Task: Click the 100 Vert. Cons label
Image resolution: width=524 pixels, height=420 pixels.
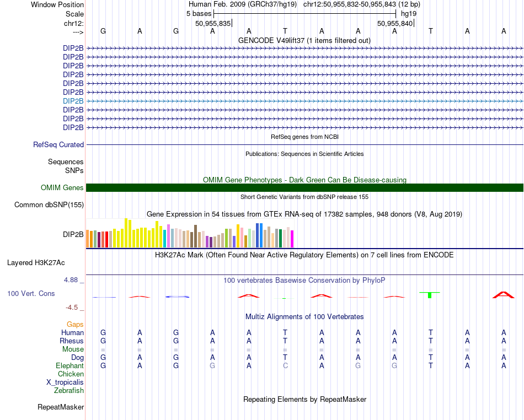Action: point(31,293)
